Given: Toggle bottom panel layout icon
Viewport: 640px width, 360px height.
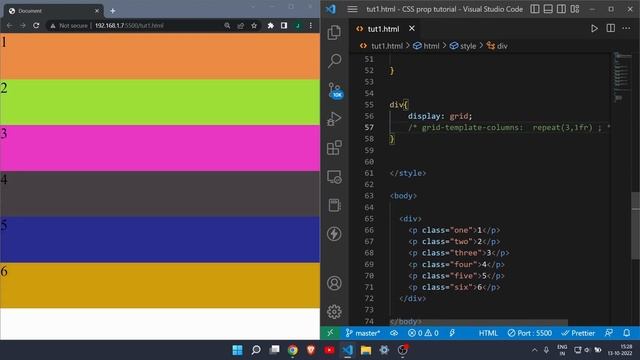Looking at the screenshot, I should tap(548, 9).
